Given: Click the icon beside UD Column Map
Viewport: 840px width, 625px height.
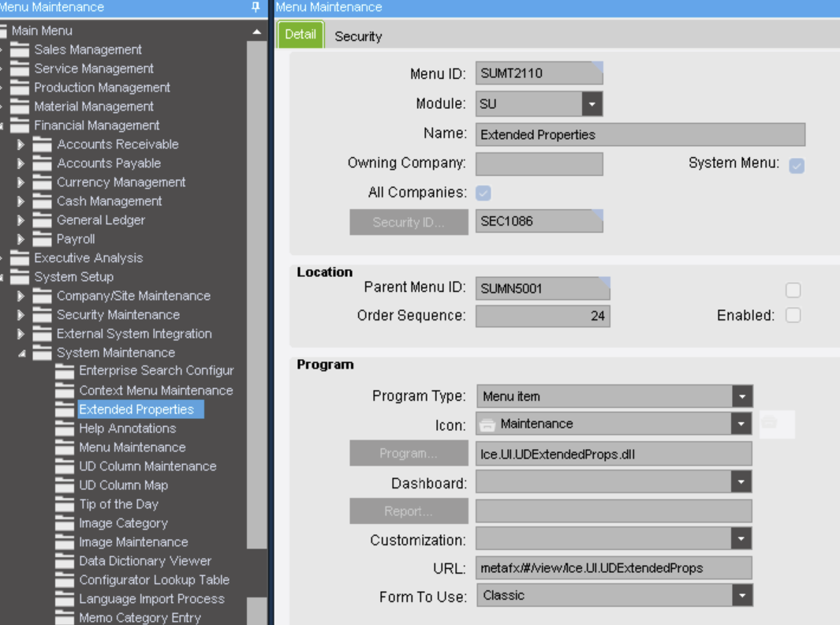Looking at the screenshot, I should click(x=65, y=485).
